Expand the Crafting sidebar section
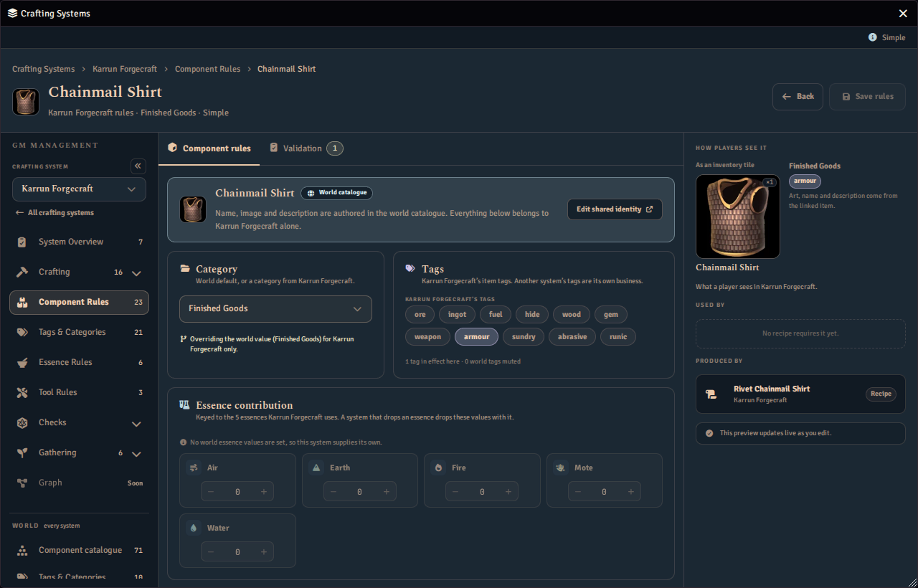The image size is (918, 588). pos(137,273)
